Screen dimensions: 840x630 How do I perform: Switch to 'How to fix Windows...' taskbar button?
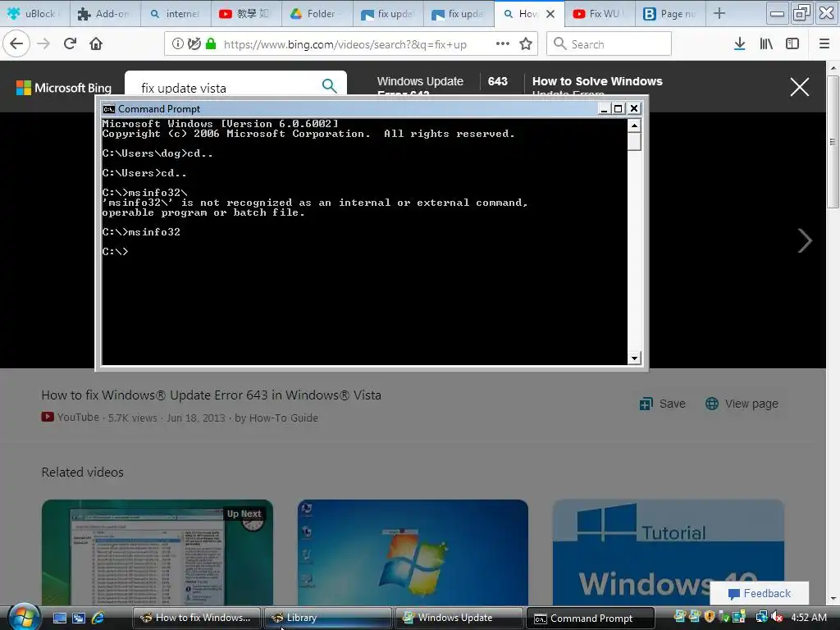pyautogui.click(x=197, y=618)
